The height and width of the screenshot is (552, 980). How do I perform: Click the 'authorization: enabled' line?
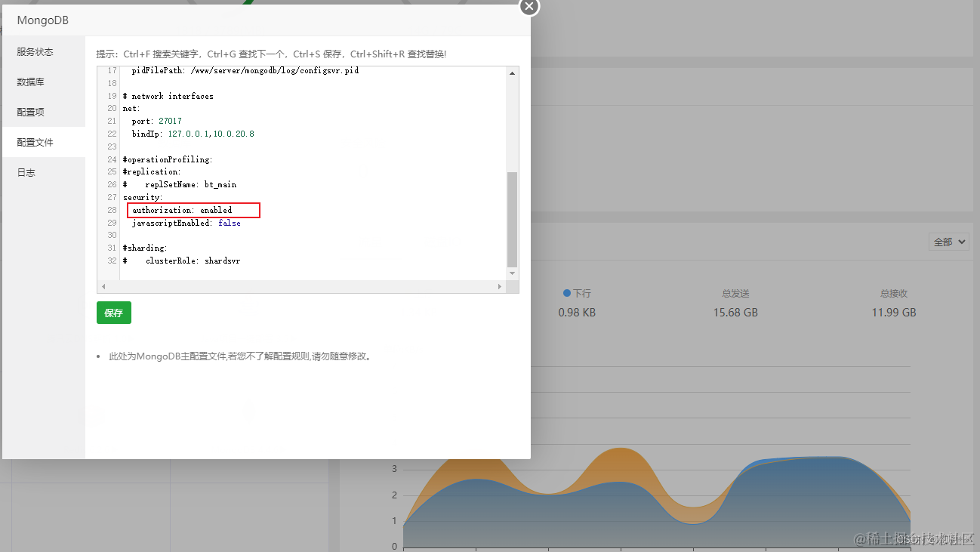181,210
